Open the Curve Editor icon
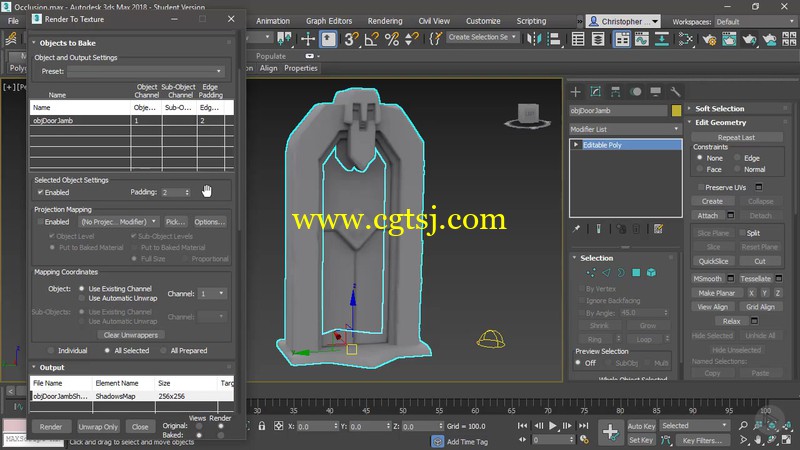800x450 pixels. pos(641,39)
